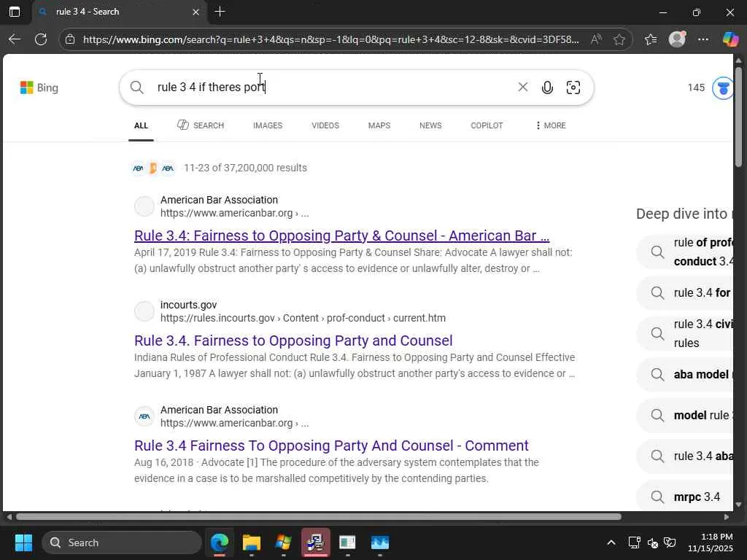
Task: Launch Copilot from the toolbar icon
Action: (x=730, y=39)
